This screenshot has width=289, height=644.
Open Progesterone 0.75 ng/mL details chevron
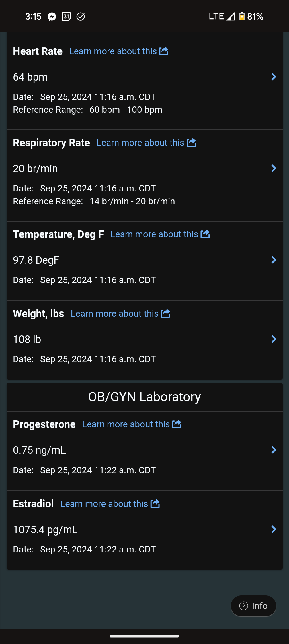point(274,450)
